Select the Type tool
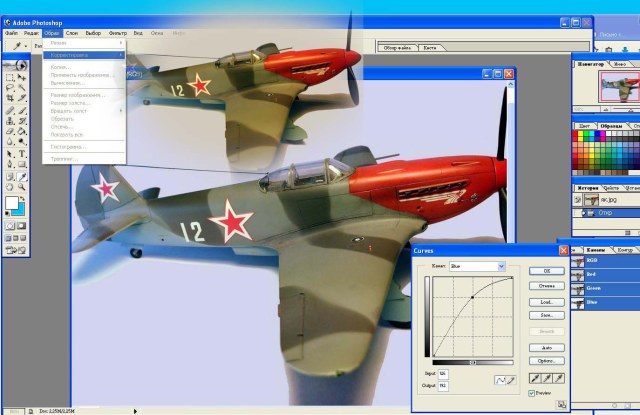640x415 pixels. (x=22, y=152)
